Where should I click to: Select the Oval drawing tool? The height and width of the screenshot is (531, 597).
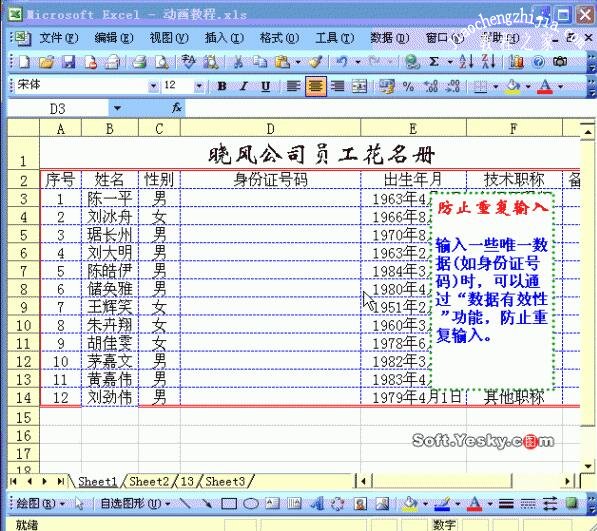[x=251, y=504]
